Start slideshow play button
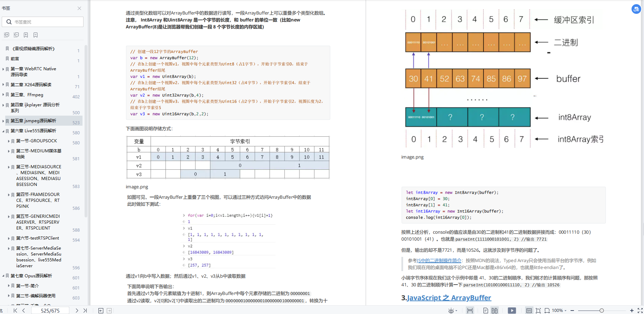 (x=512, y=311)
